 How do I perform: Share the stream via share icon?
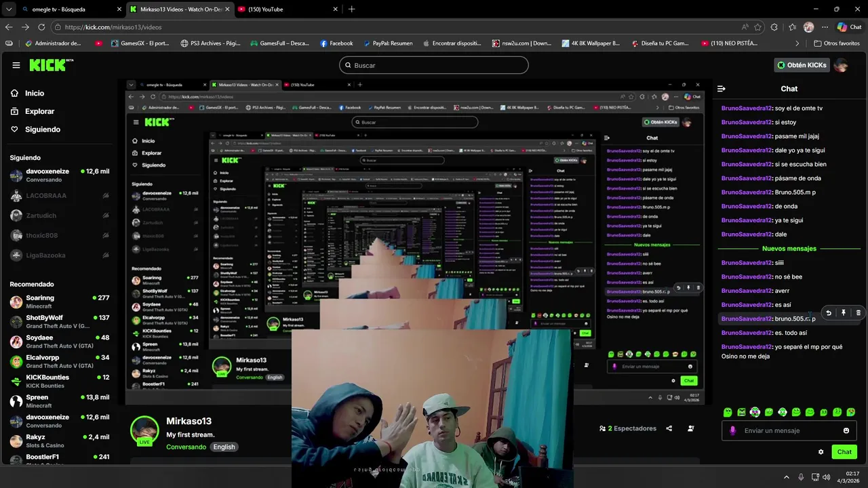coord(669,428)
